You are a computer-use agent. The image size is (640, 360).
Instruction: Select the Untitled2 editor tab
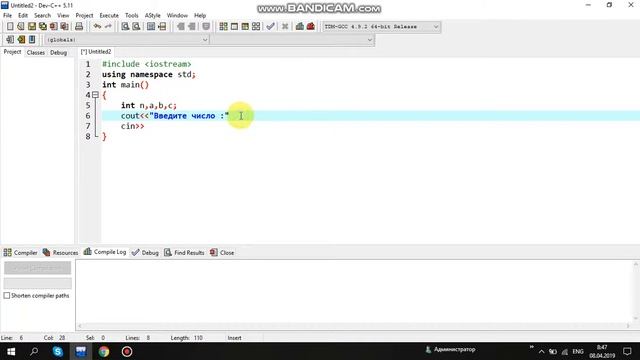(96, 52)
